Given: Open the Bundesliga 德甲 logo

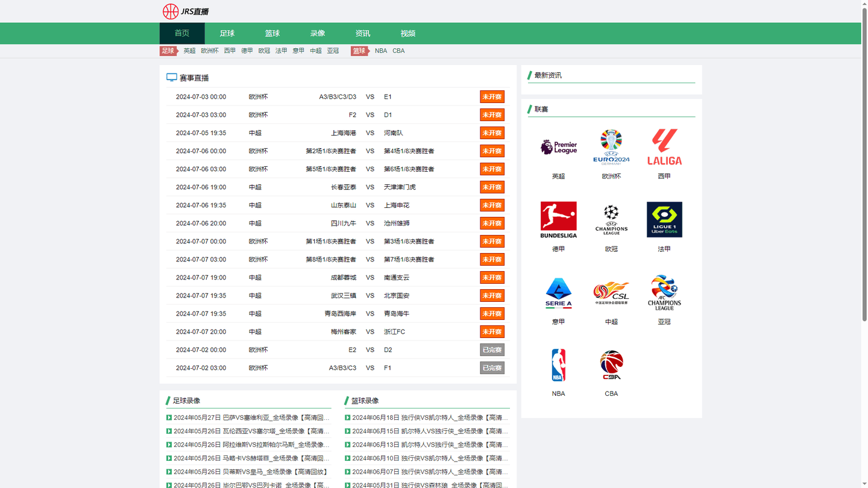Looking at the screenshot, I should (x=559, y=219).
